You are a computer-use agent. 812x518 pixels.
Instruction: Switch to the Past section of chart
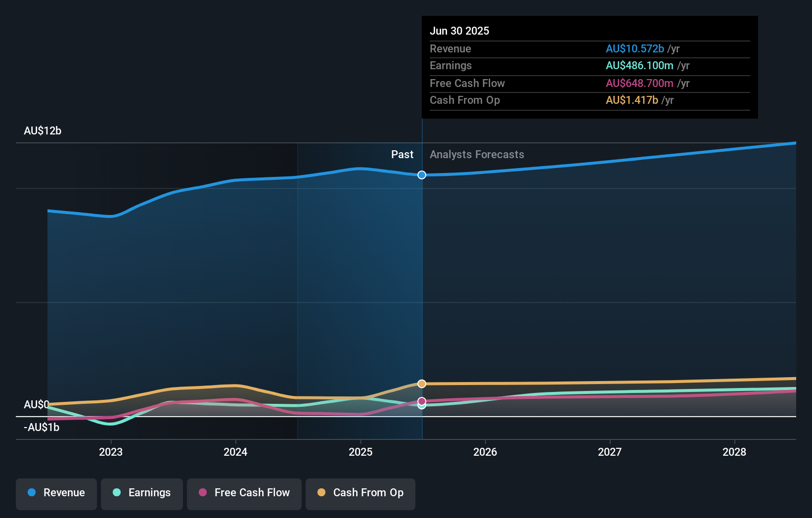[x=402, y=154]
